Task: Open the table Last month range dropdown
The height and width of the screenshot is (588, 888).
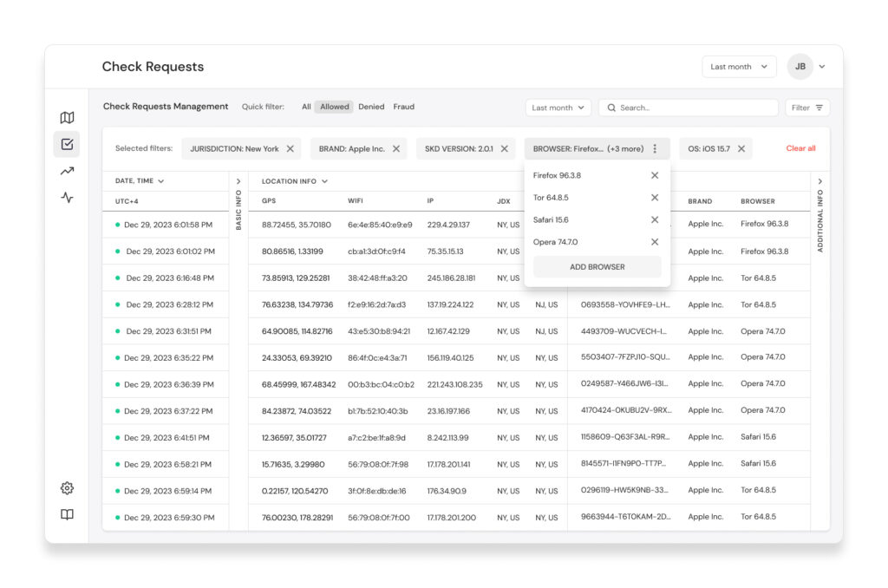Action: pyautogui.click(x=558, y=108)
